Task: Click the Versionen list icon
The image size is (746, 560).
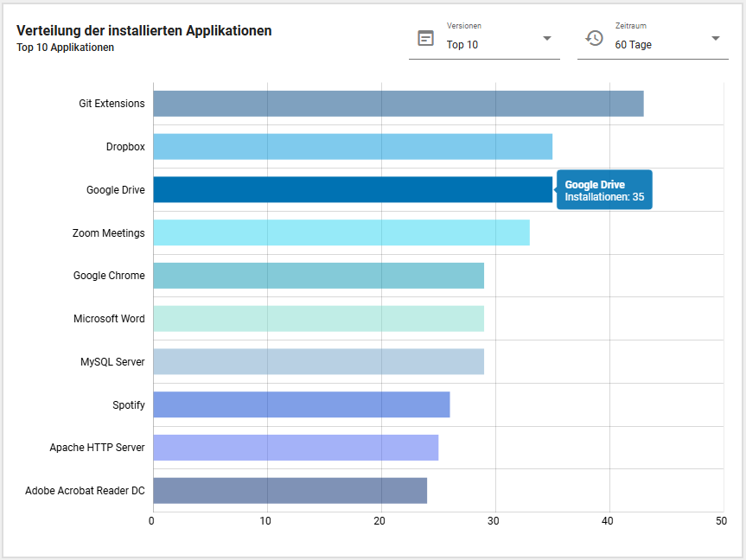Action: [x=425, y=38]
